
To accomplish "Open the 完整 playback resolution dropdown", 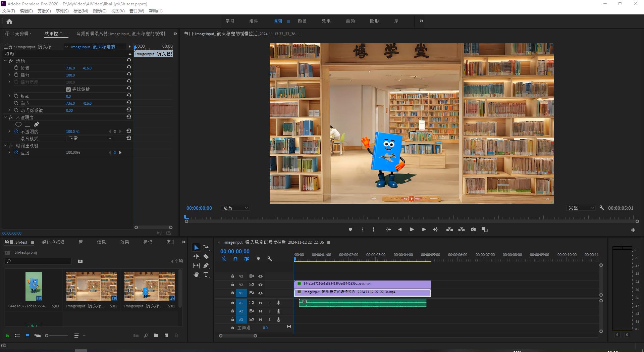I will [x=581, y=208].
